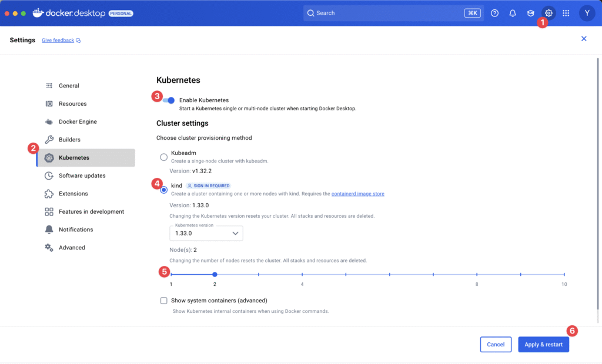Open the Kubernetes version dropdown

(x=206, y=233)
